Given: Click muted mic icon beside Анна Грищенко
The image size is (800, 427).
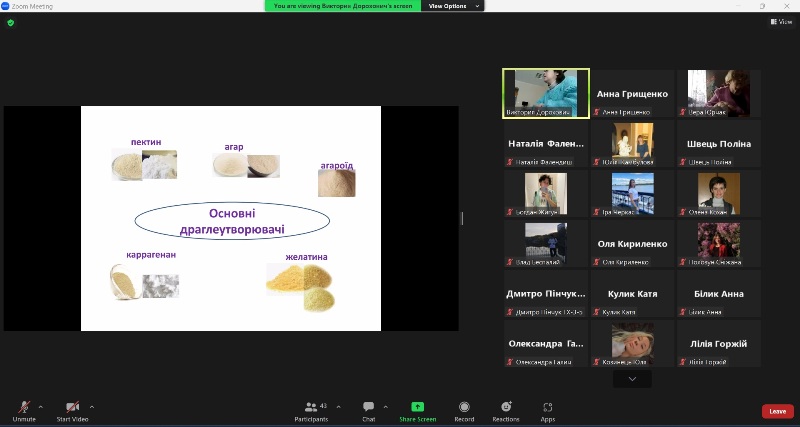Looking at the screenshot, I should pyautogui.click(x=596, y=112).
